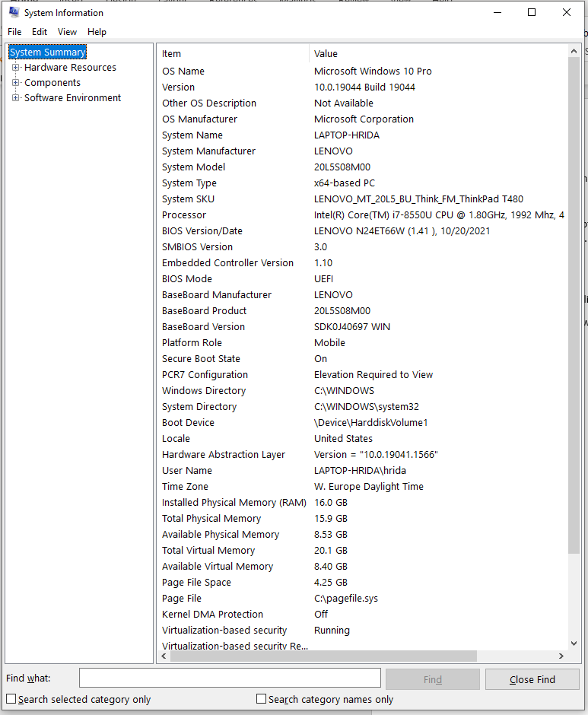Select the Hardware Abstraction Layer row
The width and height of the screenshot is (588, 715).
[x=363, y=454]
